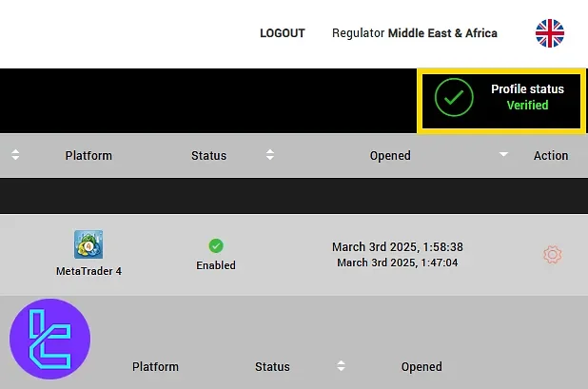Click the Enabled status text
588x389 pixels.
tap(216, 265)
